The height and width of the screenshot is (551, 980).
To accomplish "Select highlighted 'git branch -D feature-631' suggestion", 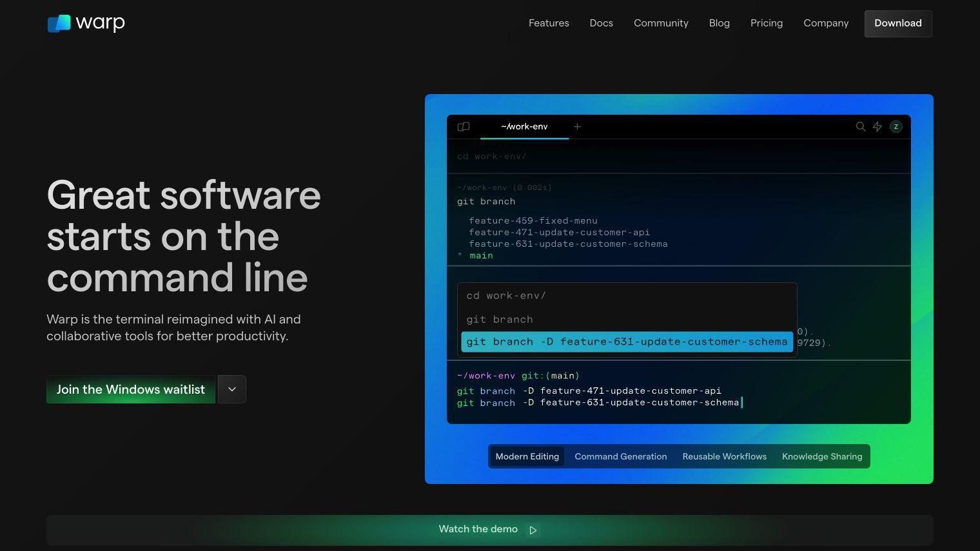I will click(627, 342).
